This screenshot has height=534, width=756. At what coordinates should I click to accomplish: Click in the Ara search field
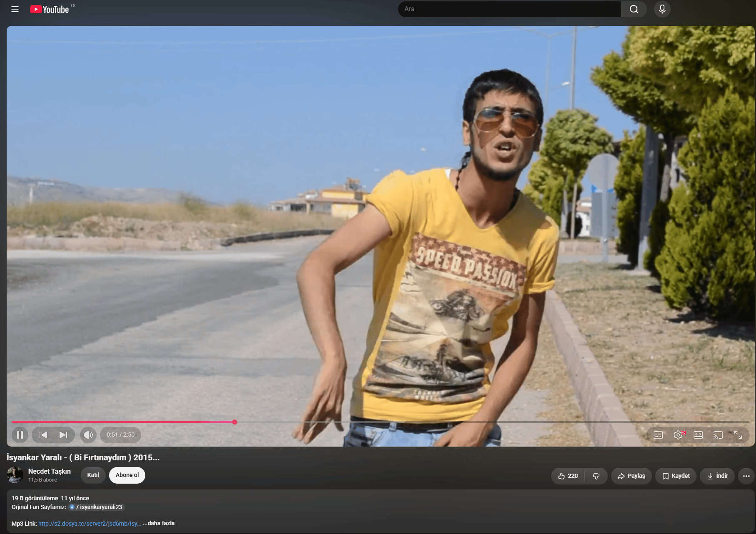[509, 9]
